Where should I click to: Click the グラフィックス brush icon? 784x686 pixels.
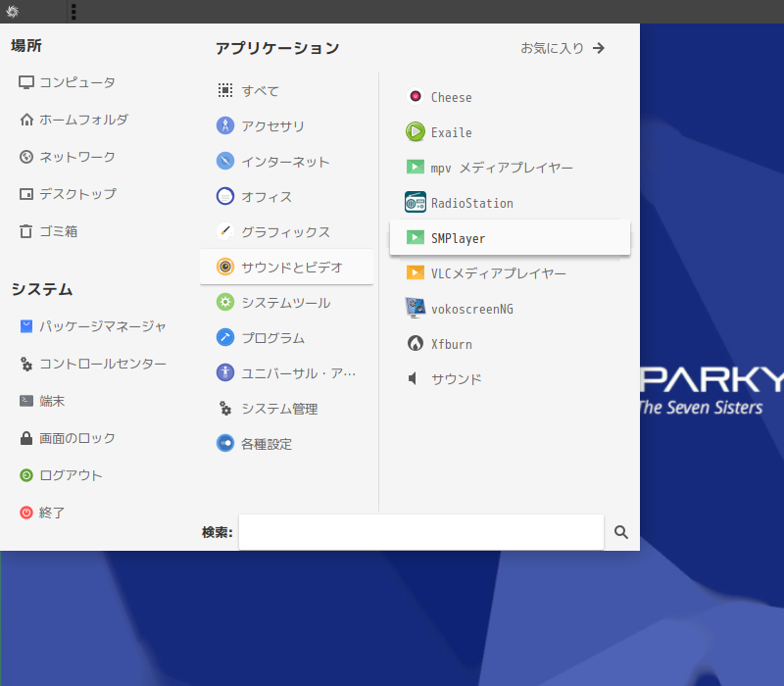[225, 231]
